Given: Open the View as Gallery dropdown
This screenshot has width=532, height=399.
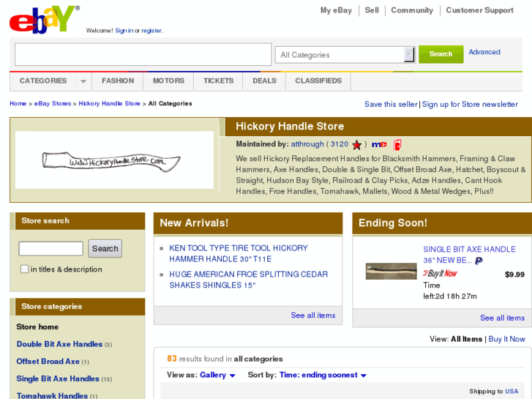Looking at the screenshot, I should point(217,376).
